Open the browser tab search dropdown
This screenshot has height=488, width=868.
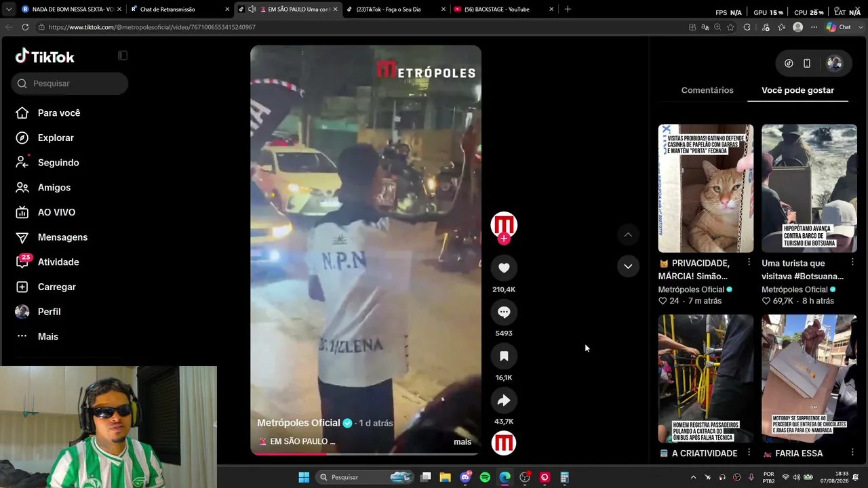[x=9, y=9]
